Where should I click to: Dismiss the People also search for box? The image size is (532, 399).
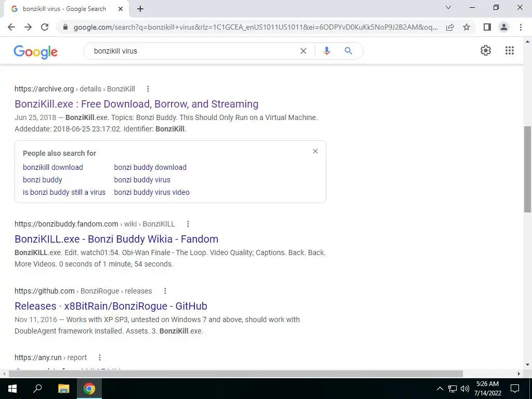315,151
